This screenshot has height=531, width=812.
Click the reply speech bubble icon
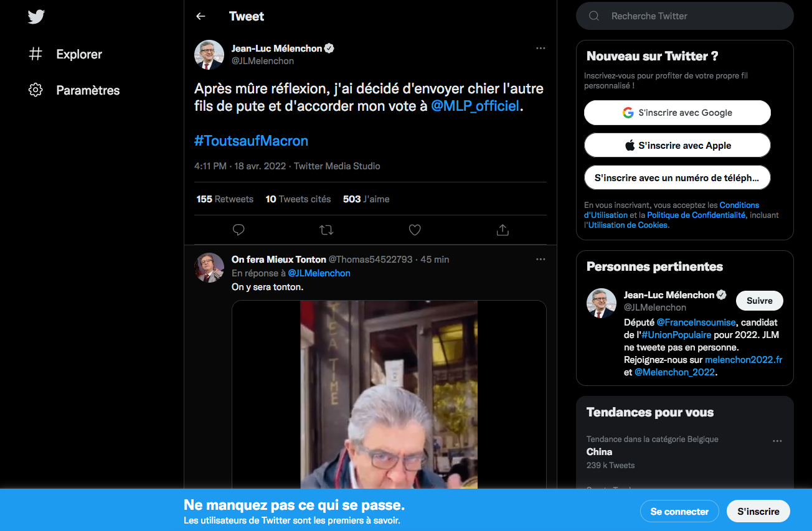[x=238, y=230]
